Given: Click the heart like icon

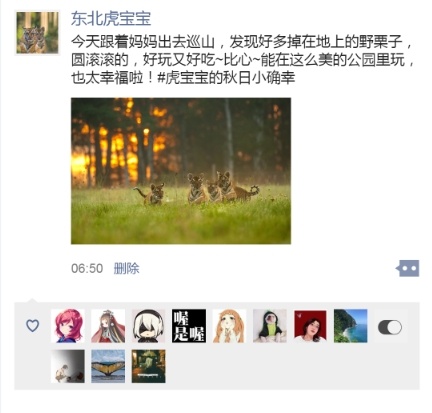Looking at the screenshot, I should coord(32,326).
